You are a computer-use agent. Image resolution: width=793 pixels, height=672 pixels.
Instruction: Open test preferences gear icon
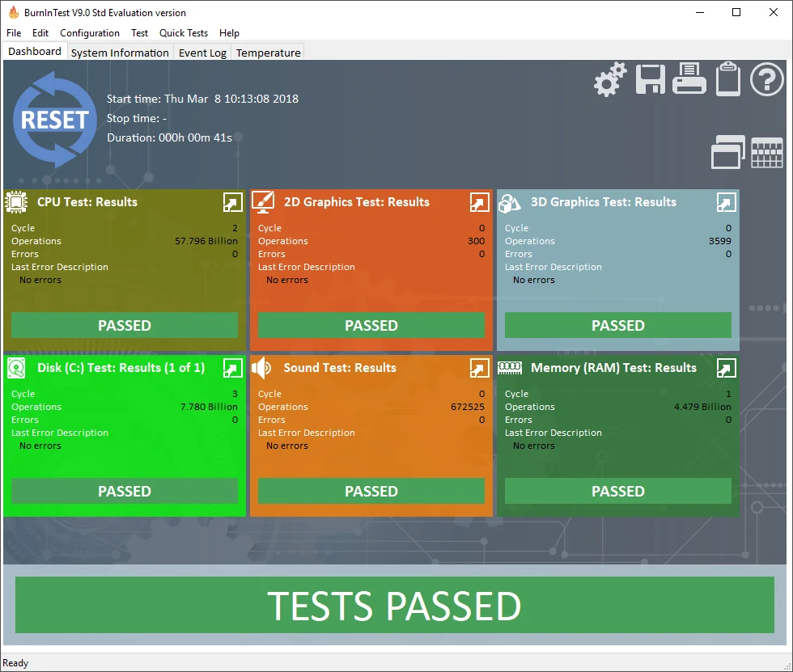tap(610, 79)
